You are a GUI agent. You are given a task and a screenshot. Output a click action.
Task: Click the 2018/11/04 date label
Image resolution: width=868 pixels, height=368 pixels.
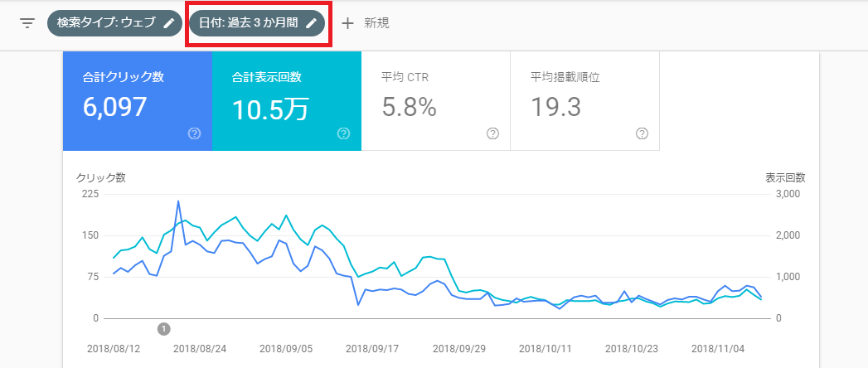coord(716,349)
